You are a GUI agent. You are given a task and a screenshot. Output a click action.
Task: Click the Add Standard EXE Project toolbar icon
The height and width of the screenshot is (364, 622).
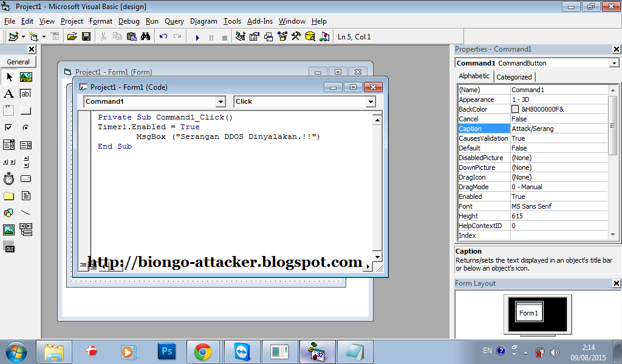point(13,37)
